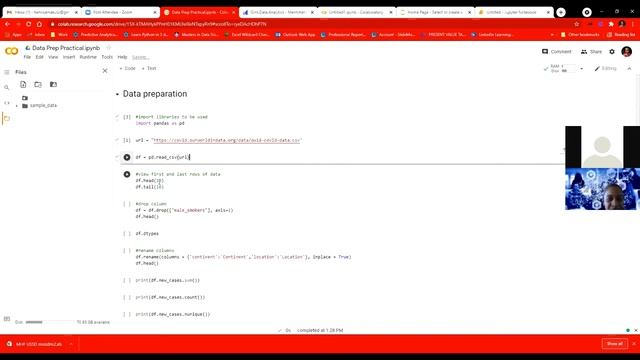Click Show all downloads button
The image size is (640, 360).
pos(615,344)
